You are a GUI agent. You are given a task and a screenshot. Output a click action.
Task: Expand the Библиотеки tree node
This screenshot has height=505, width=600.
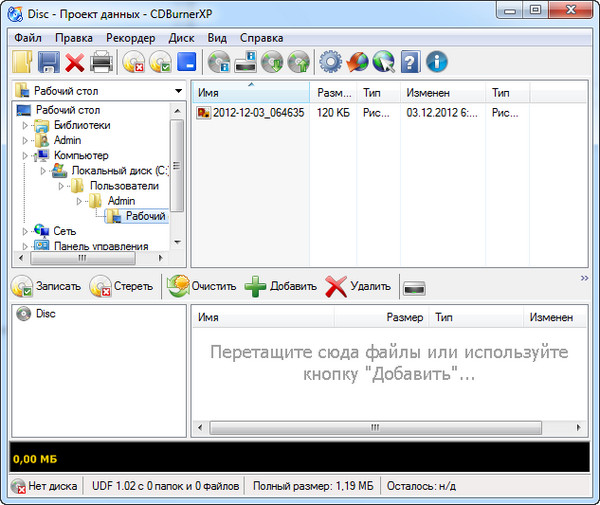pos(24,126)
